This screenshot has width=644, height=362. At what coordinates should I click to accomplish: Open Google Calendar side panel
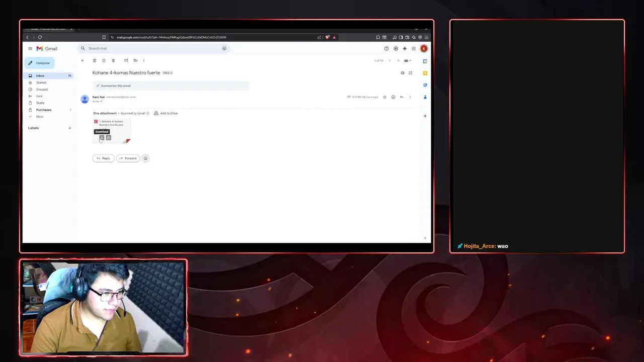pos(425,61)
